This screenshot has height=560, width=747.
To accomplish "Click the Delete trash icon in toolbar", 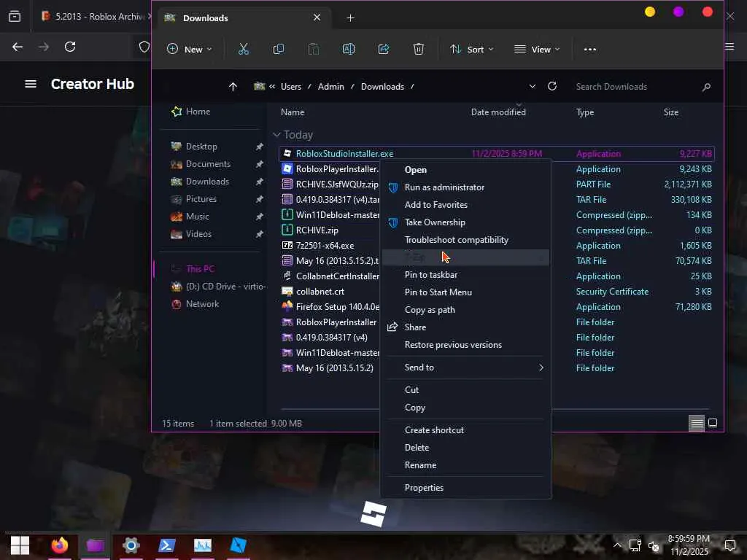I will (418, 49).
